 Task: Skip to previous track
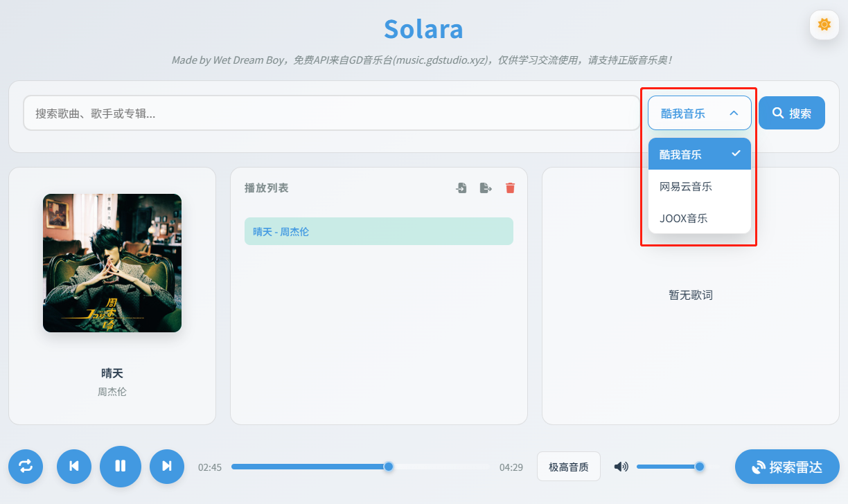[73, 466]
